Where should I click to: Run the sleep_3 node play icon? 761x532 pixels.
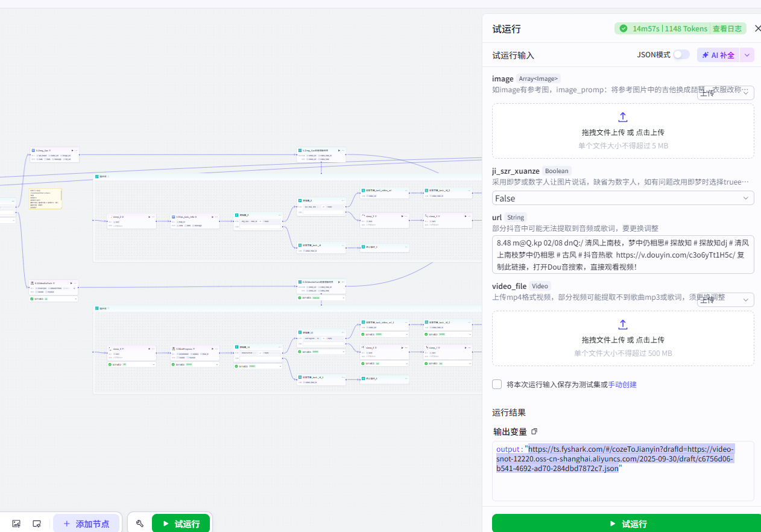pyautogui.click(x=402, y=216)
